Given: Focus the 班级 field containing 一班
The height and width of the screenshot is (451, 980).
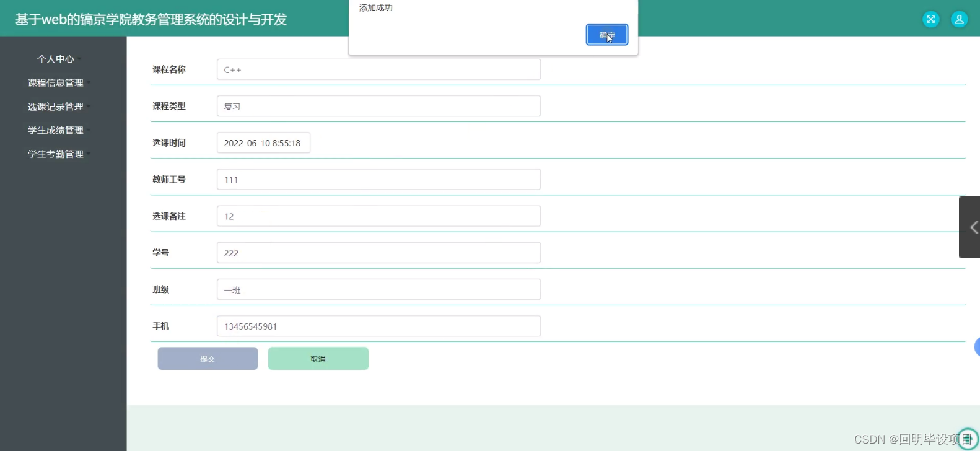Looking at the screenshot, I should [x=378, y=289].
